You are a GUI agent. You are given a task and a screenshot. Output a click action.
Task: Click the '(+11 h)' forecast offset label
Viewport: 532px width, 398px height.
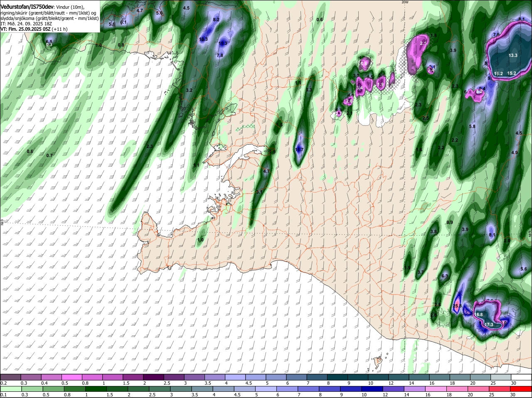pos(59,29)
